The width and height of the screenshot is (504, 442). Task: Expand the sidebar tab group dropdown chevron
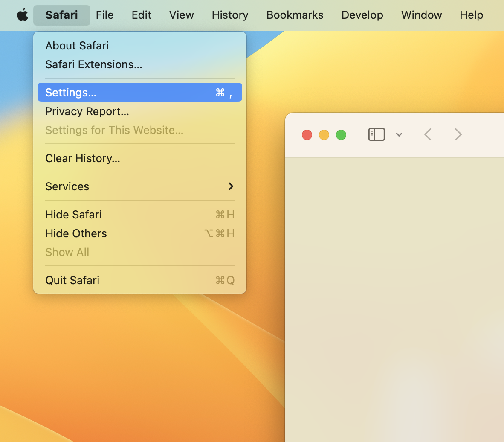click(399, 134)
